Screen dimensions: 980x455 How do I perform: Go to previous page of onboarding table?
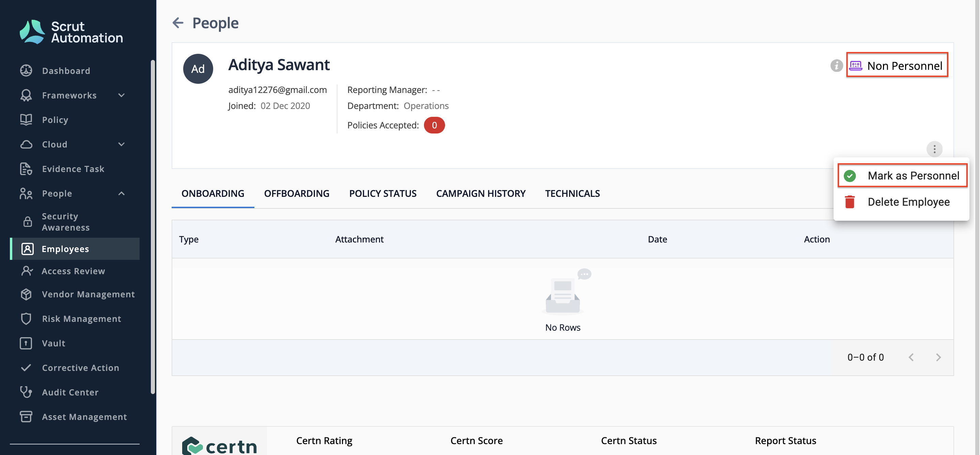[x=911, y=357]
